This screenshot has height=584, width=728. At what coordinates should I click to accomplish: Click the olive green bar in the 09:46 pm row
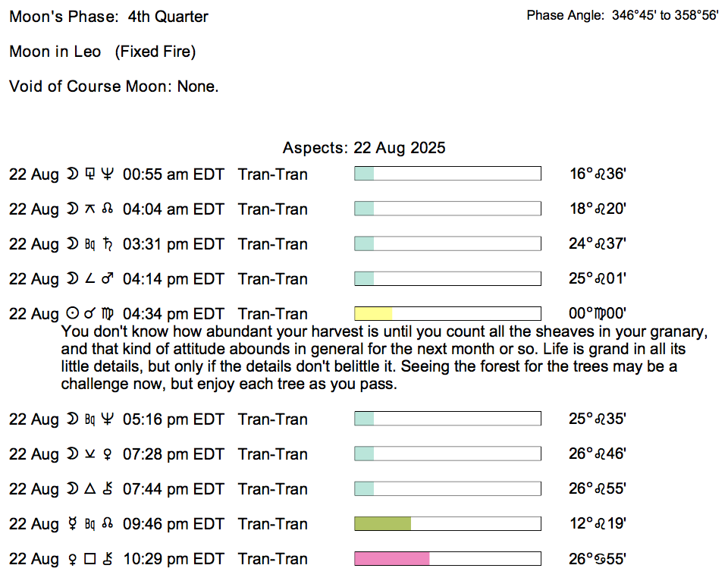coord(383,524)
